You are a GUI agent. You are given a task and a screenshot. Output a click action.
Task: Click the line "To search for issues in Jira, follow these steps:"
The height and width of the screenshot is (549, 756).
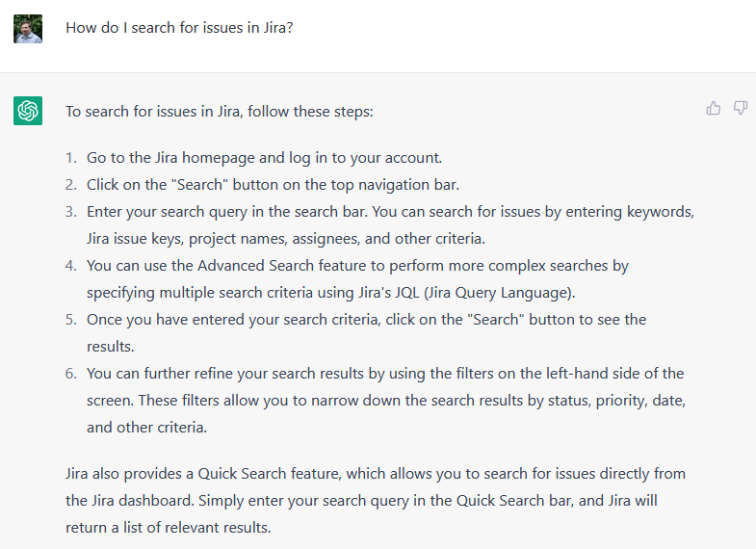click(219, 112)
